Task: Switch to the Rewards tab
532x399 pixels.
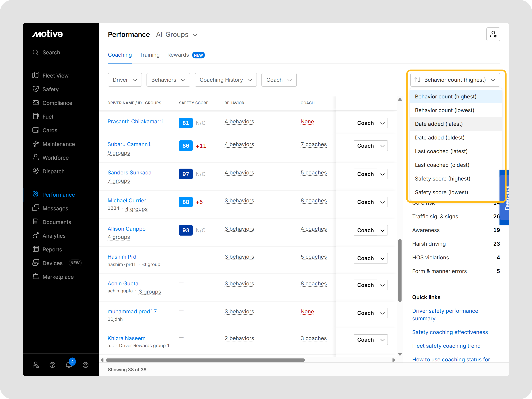Action: 178,55
